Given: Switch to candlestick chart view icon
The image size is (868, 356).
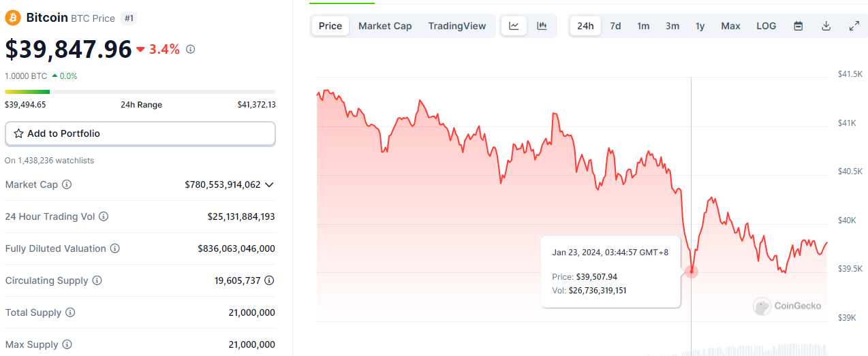Looking at the screenshot, I should (542, 26).
